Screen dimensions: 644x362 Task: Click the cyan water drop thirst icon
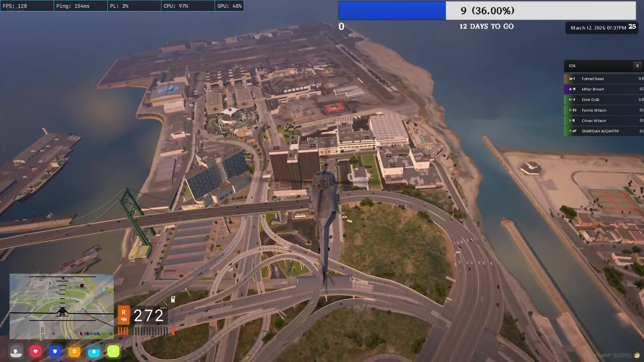(94, 351)
